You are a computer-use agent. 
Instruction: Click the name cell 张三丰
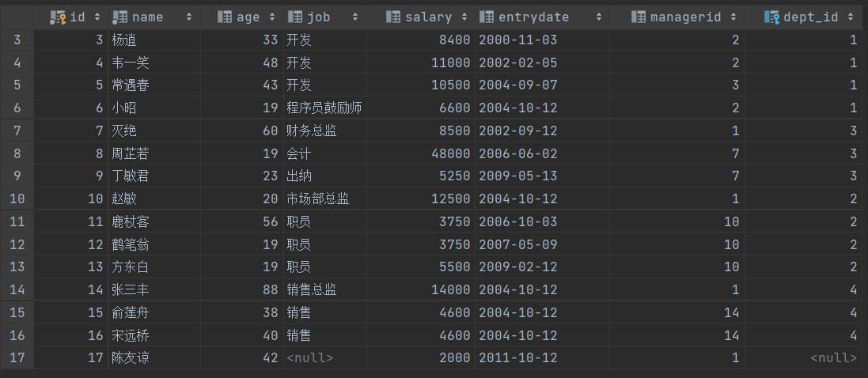(x=154, y=289)
